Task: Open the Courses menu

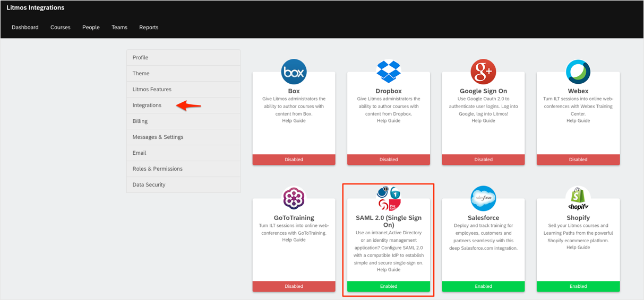Action: [61, 28]
